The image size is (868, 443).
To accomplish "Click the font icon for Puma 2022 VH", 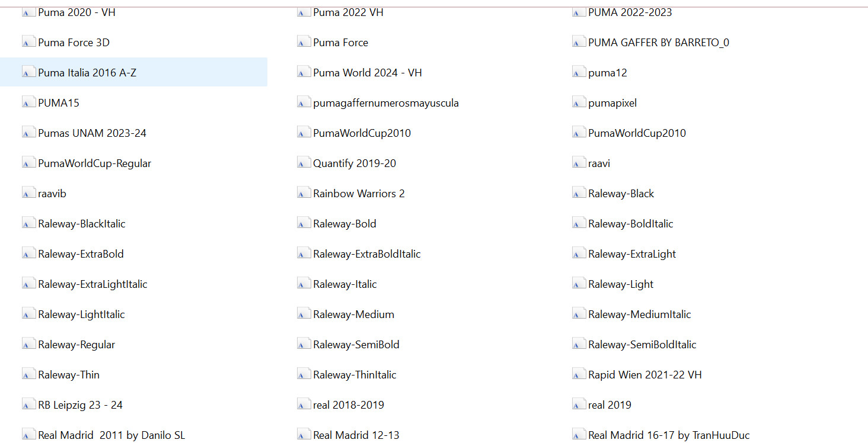I will tap(304, 12).
